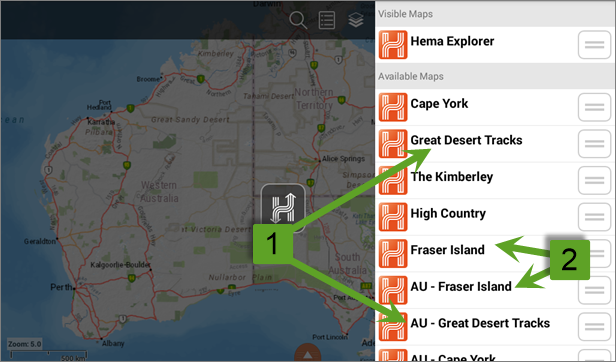The image size is (616, 362).
Task: Choose the AU - Fraser Island map
Action: click(495, 290)
